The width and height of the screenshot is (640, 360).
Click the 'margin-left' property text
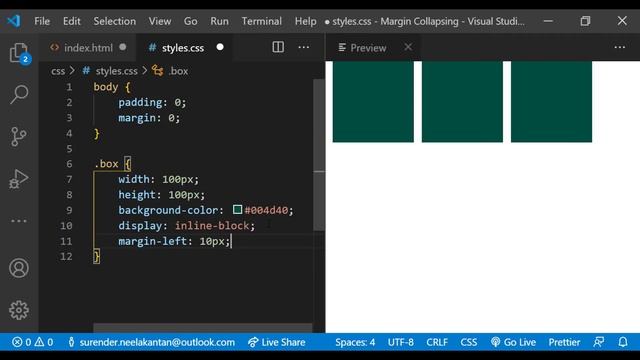click(x=153, y=241)
